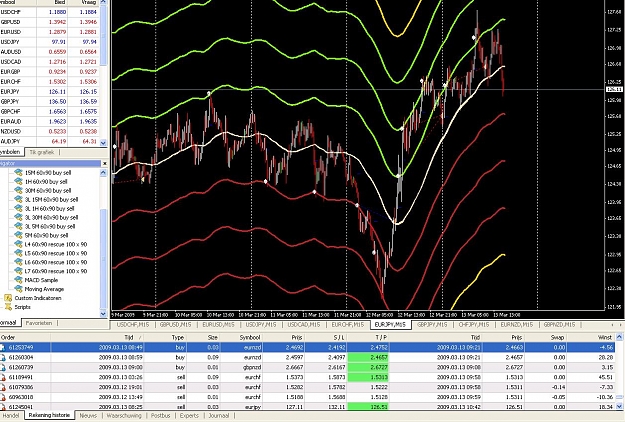Click the icon of 5M 60x90 buy sell advisor
The image size is (625, 422).
(18, 235)
